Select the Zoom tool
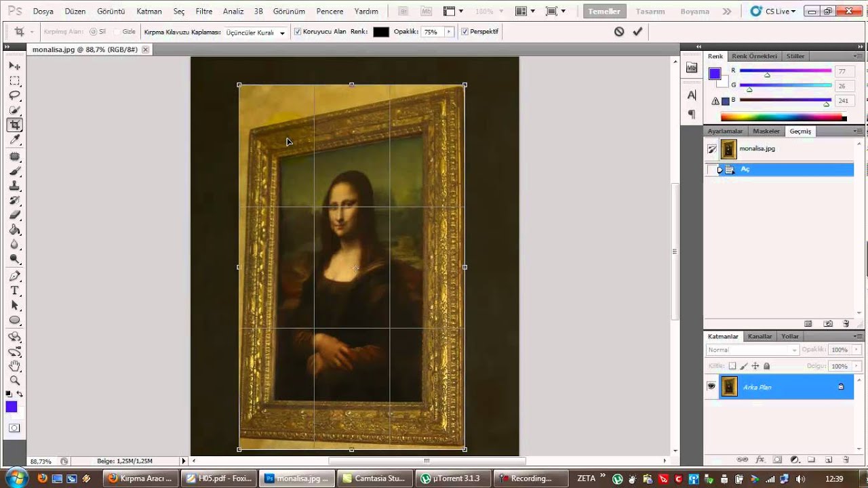Image resolution: width=868 pixels, height=488 pixels. [14, 381]
